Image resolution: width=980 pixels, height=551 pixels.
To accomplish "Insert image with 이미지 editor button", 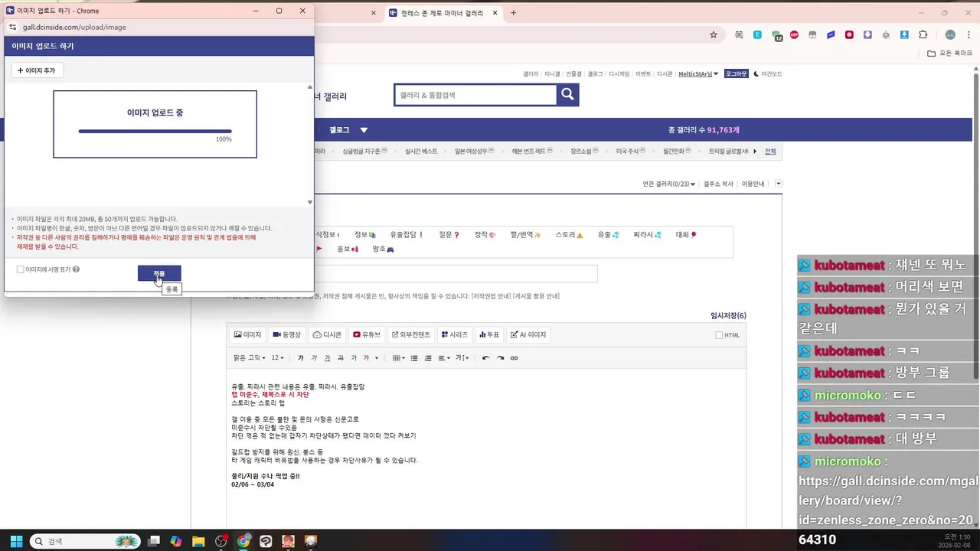I will [247, 334].
